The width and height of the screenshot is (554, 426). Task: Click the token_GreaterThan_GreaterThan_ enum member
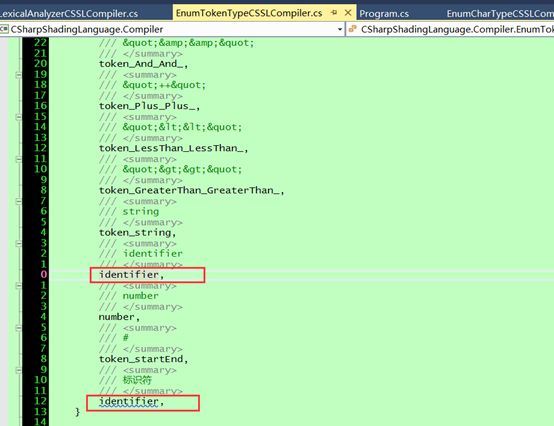191,190
